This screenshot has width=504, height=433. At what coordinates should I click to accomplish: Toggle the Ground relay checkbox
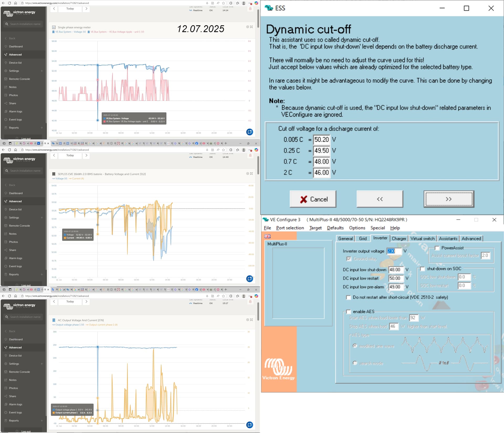(349, 259)
